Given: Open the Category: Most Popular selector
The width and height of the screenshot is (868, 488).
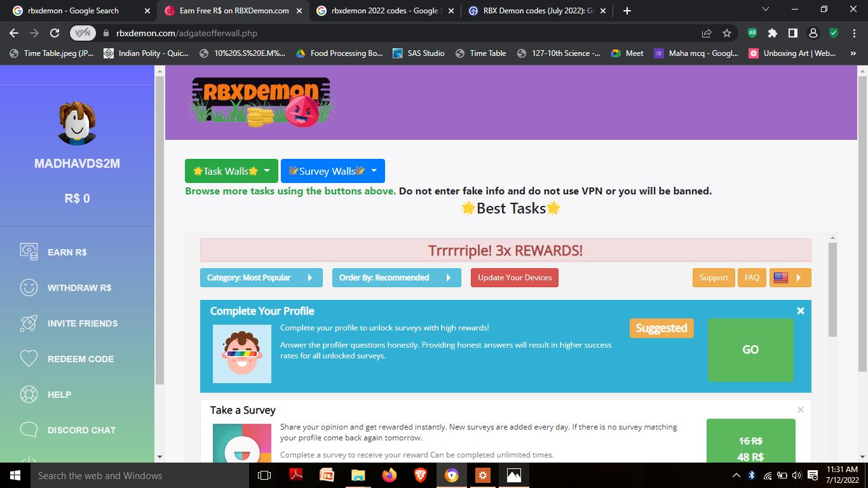Looking at the screenshot, I should [261, 278].
